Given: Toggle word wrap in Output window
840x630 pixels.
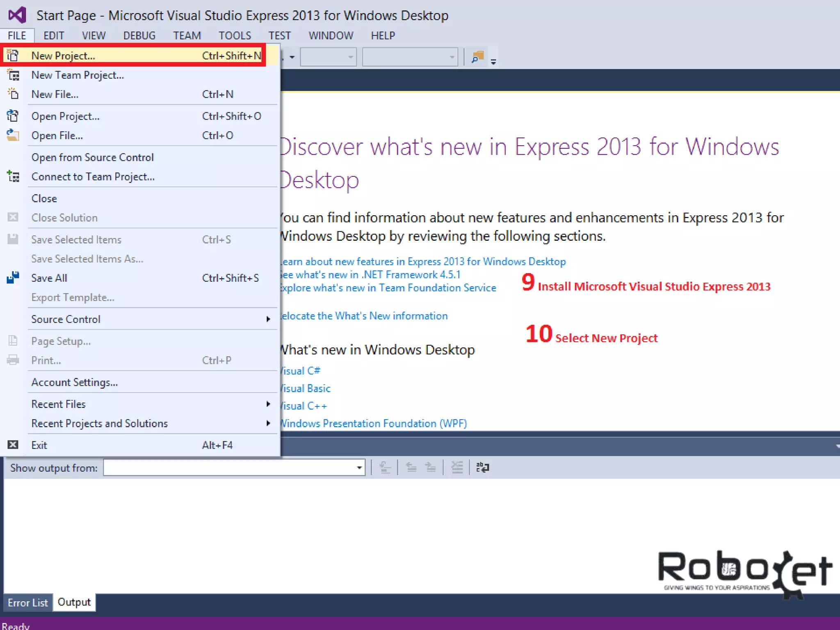Looking at the screenshot, I should [x=482, y=467].
